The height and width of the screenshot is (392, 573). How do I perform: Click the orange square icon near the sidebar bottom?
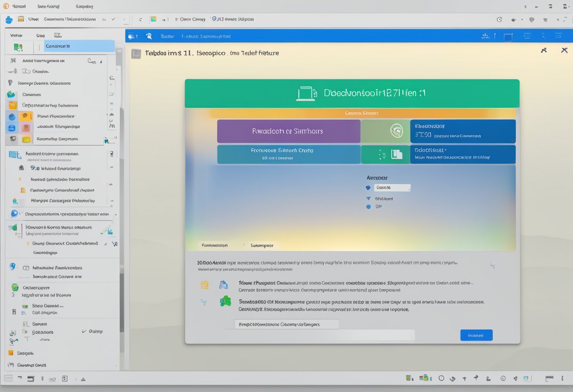click(10, 353)
